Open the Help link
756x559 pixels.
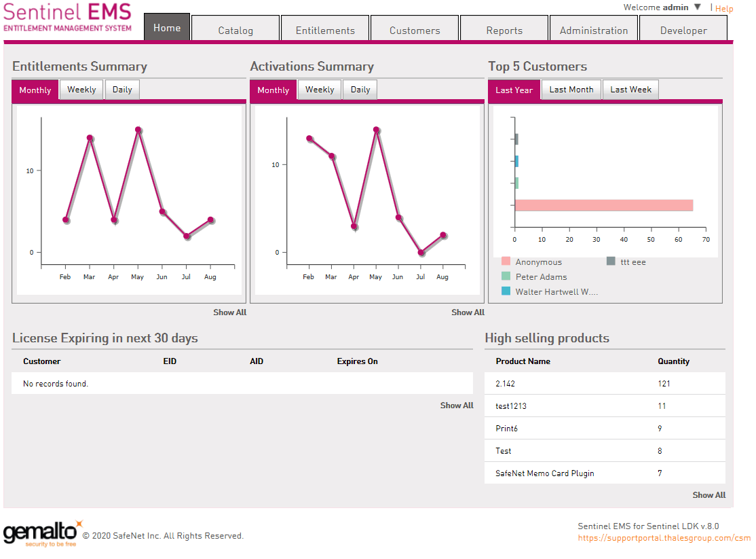coord(723,8)
